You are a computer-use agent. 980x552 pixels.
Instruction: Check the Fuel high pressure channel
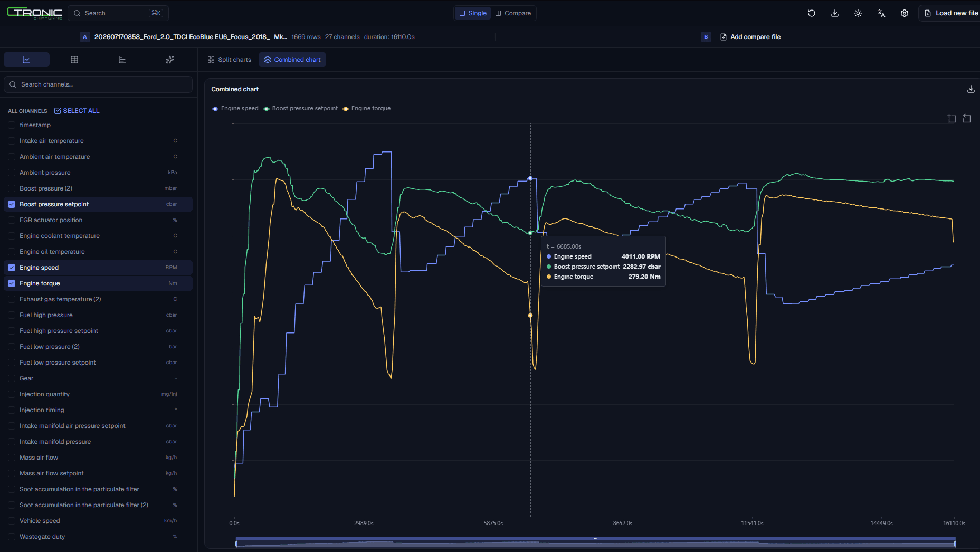(x=12, y=315)
